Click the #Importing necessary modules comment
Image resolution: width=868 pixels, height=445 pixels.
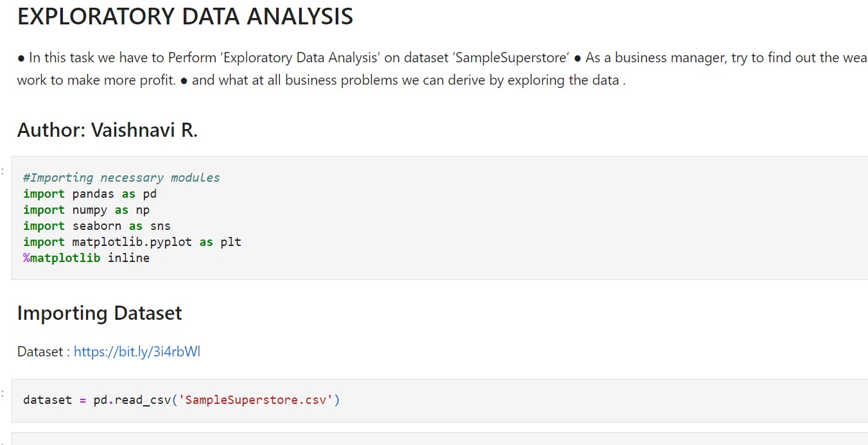click(121, 178)
